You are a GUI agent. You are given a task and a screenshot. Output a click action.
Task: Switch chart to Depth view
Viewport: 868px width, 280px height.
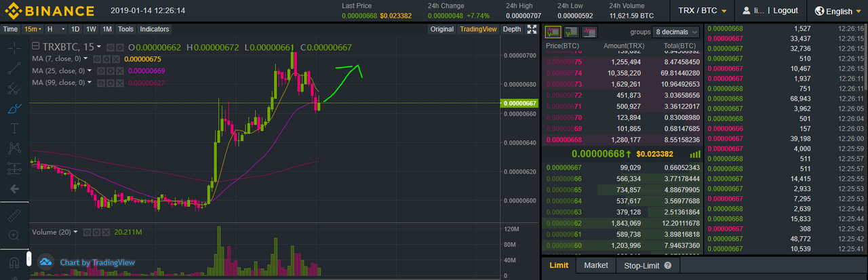pyautogui.click(x=512, y=29)
